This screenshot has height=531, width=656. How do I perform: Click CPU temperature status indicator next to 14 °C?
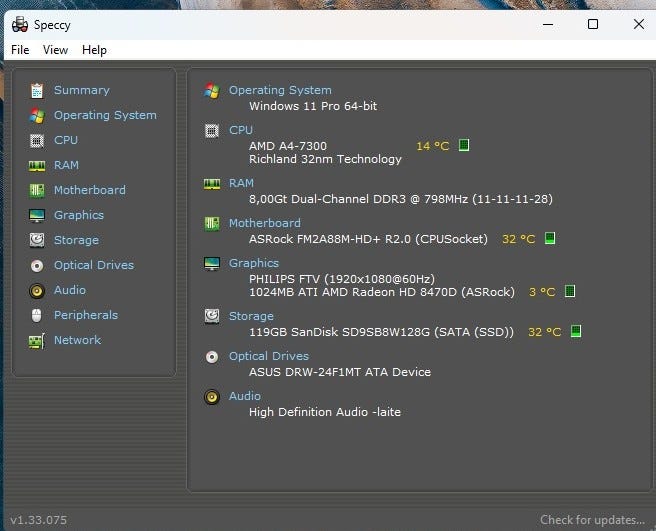(464, 145)
